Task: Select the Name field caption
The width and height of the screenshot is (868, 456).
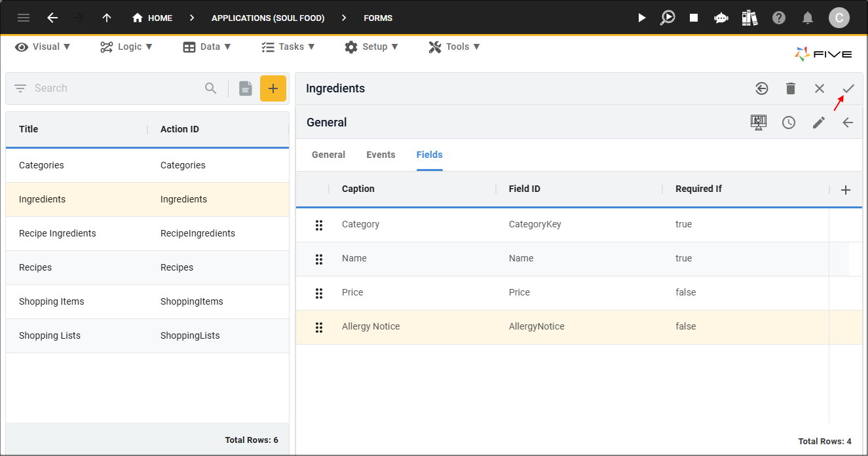Action: pyautogui.click(x=354, y=258)
